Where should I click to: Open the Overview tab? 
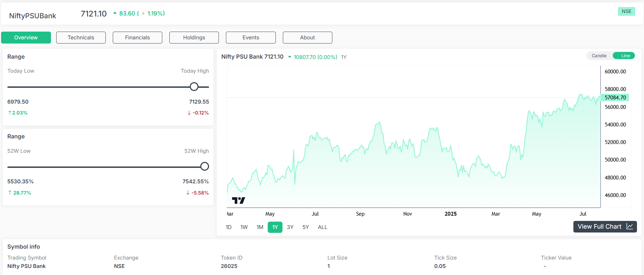click(26, 38)
